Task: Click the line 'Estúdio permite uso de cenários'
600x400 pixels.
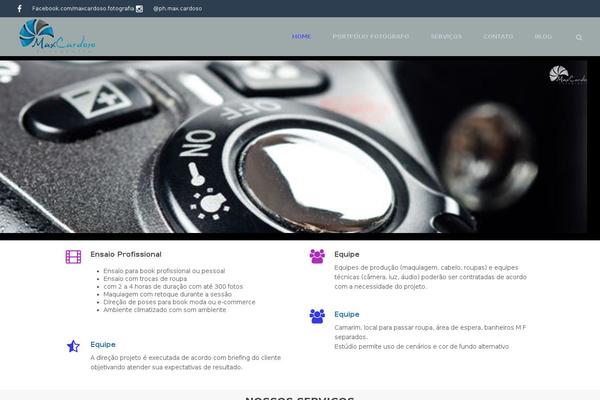Action: pos(422,346)
